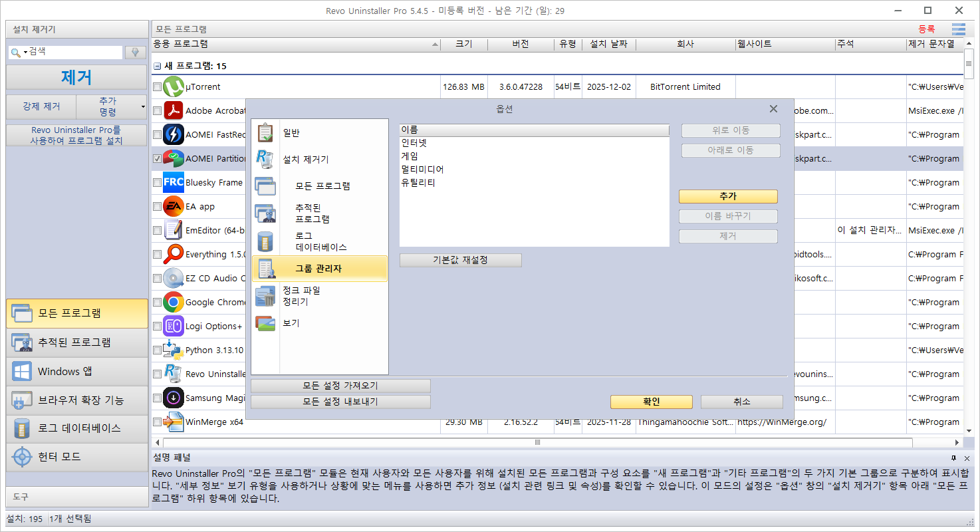This screenshot has width=980, height=532.
Task: Confirm the dialog with 확인
Action: click(652, 402)
